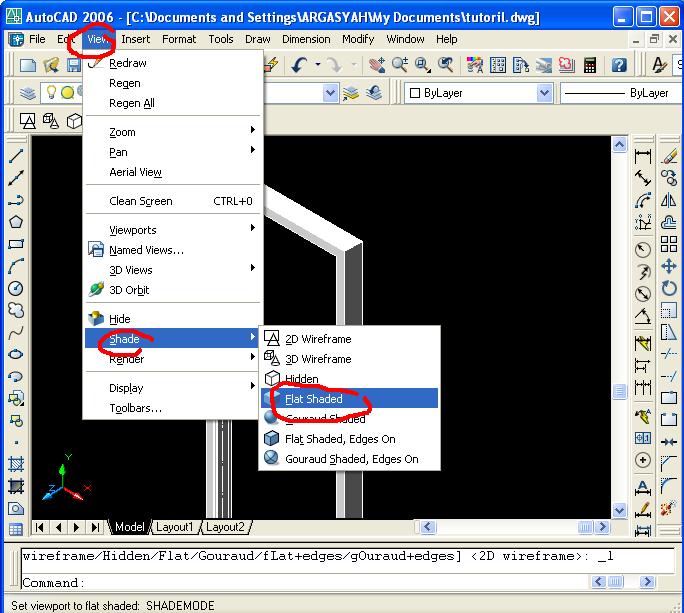The height and width of the screenshot is (613, 684).
Task: Expand the Zoom submenu
Action: click(x=173, y=132)
